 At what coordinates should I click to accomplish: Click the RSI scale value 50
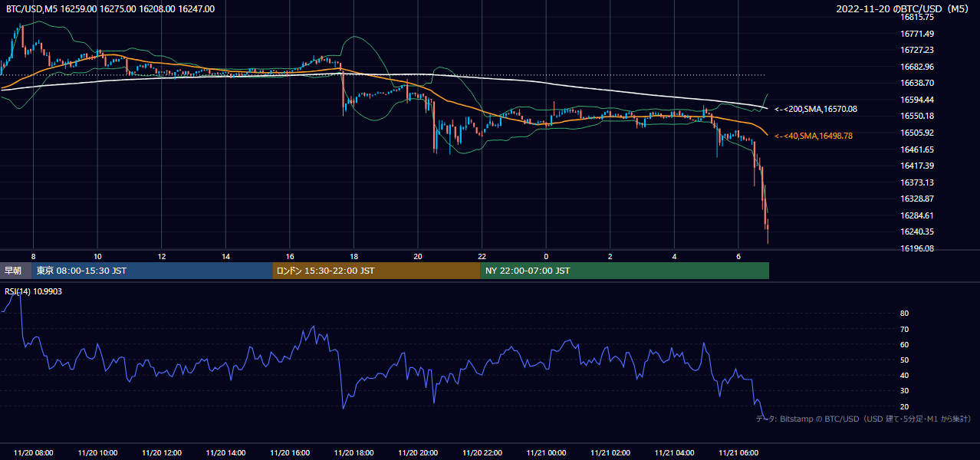click(904, 360)
